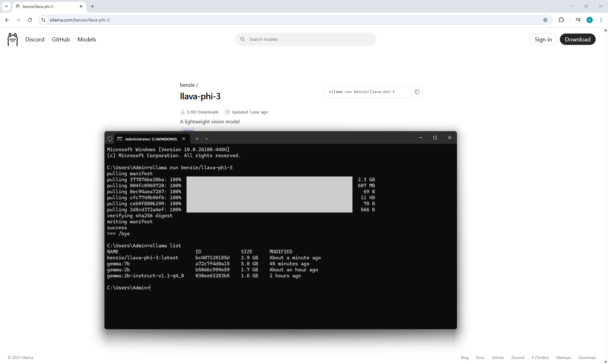This screenshot has width=608, height=364.
Task: Bookmark this page with star icon
Action: [545, 20]
